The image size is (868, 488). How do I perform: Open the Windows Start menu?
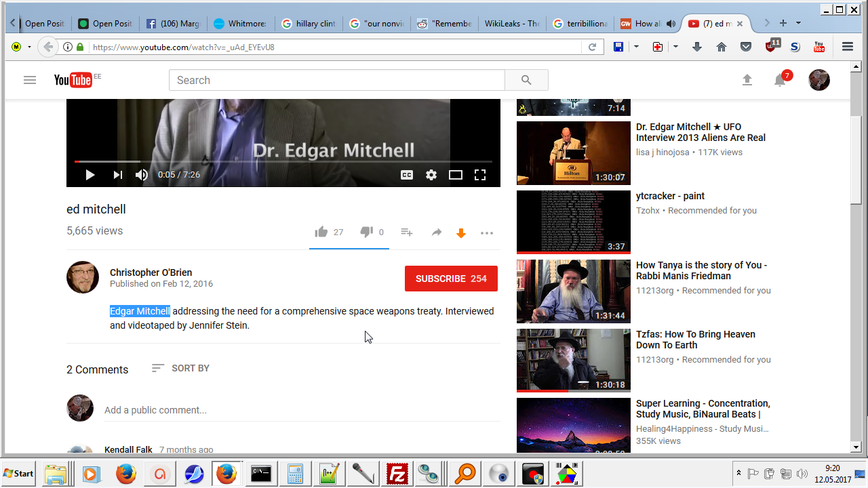19,474
